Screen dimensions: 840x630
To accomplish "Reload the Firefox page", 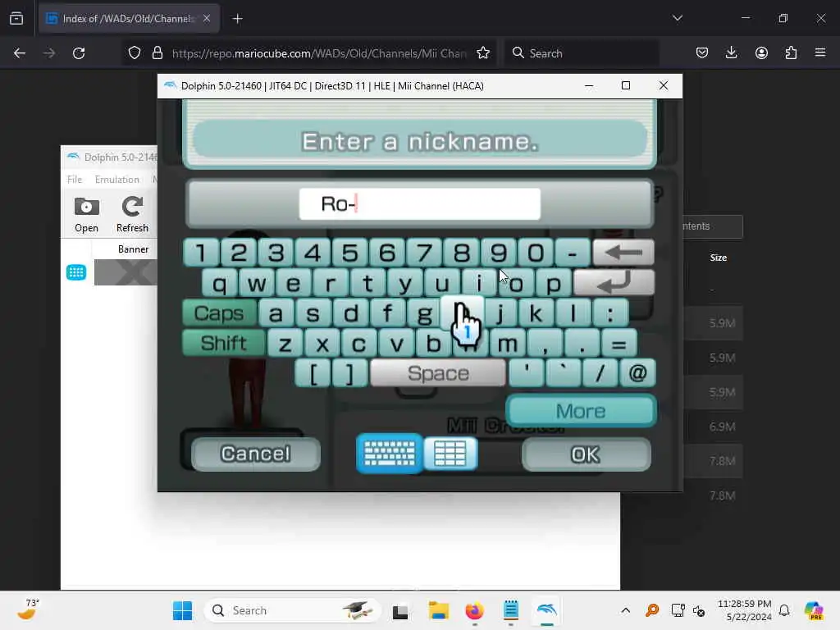I will pyautogui.click(x=79, y=53).
